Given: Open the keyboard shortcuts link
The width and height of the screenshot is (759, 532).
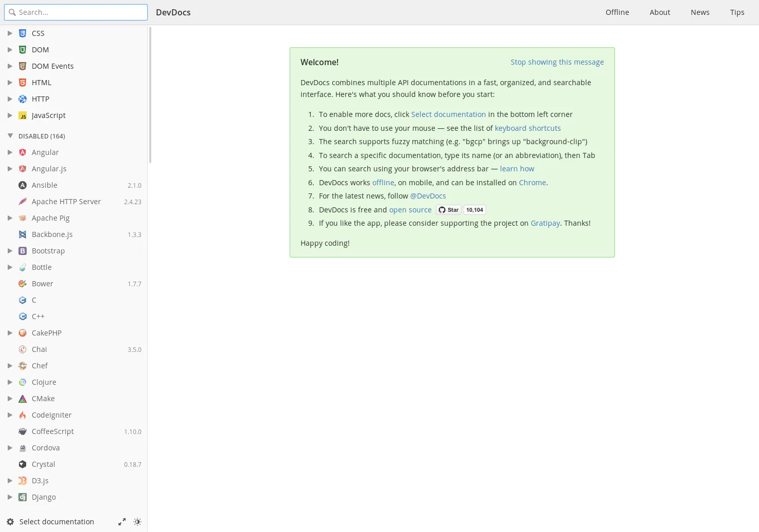Looking at the screenshot, I should click(x=528, y=128).
